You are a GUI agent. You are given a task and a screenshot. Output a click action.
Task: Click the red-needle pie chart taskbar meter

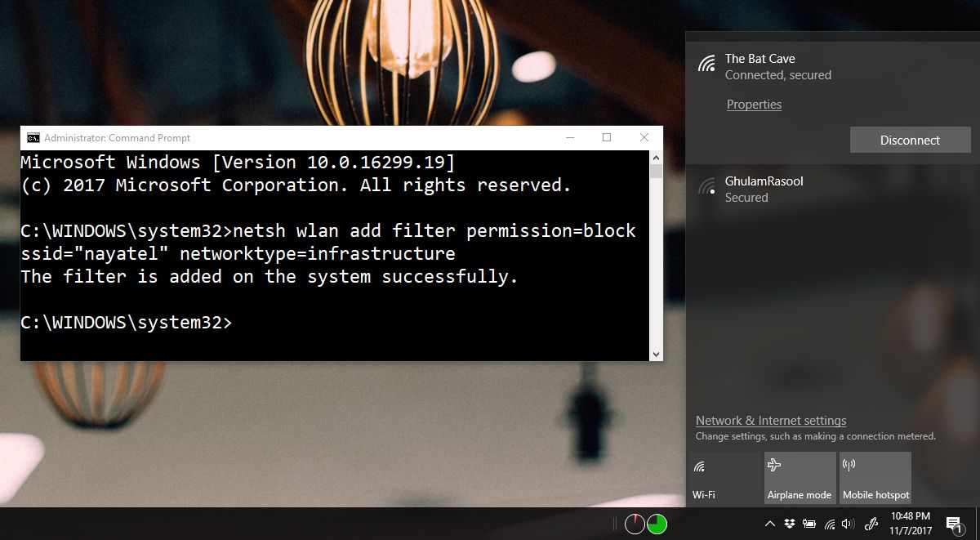click(635, 524)
